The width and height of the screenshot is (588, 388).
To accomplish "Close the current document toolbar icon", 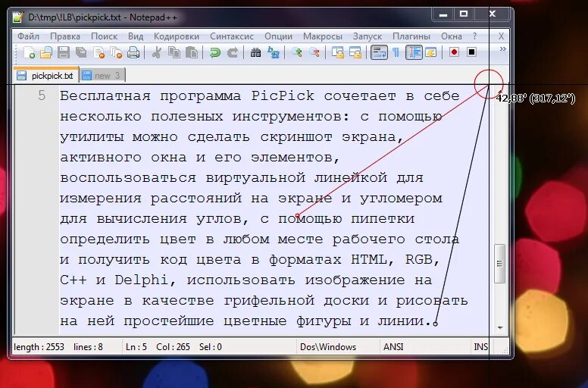I will (99, 52).
